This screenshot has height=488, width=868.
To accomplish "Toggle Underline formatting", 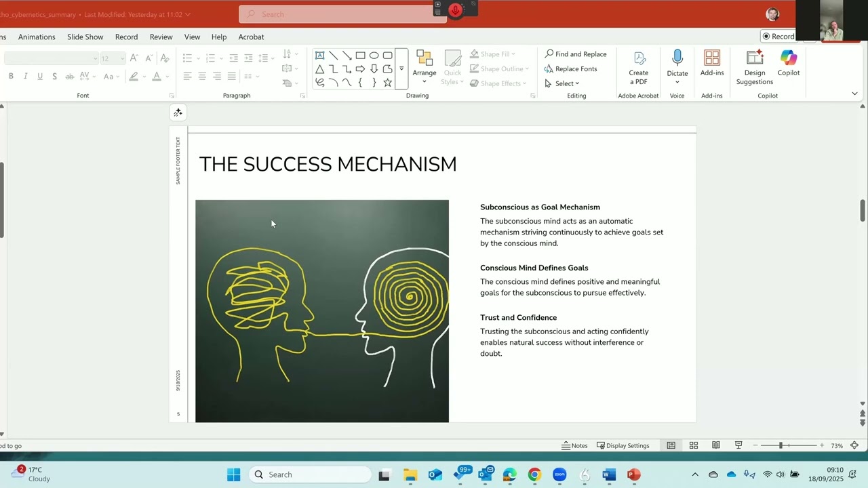I will point(40,77).
